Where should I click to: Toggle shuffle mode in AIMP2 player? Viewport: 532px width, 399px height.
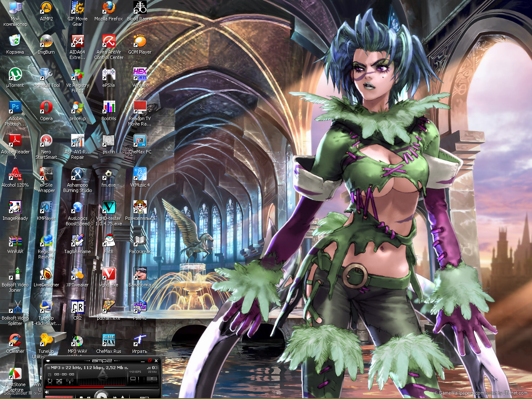pos(59,381)
